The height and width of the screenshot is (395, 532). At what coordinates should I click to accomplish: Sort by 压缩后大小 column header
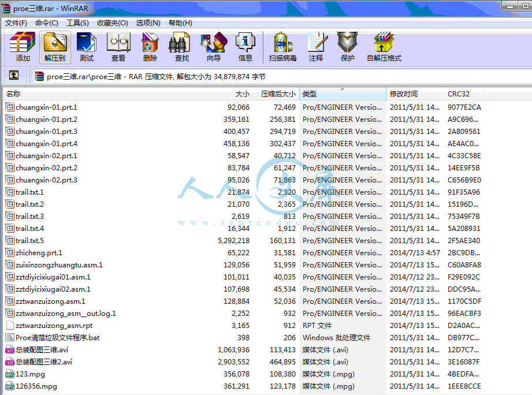pos(277,94)
